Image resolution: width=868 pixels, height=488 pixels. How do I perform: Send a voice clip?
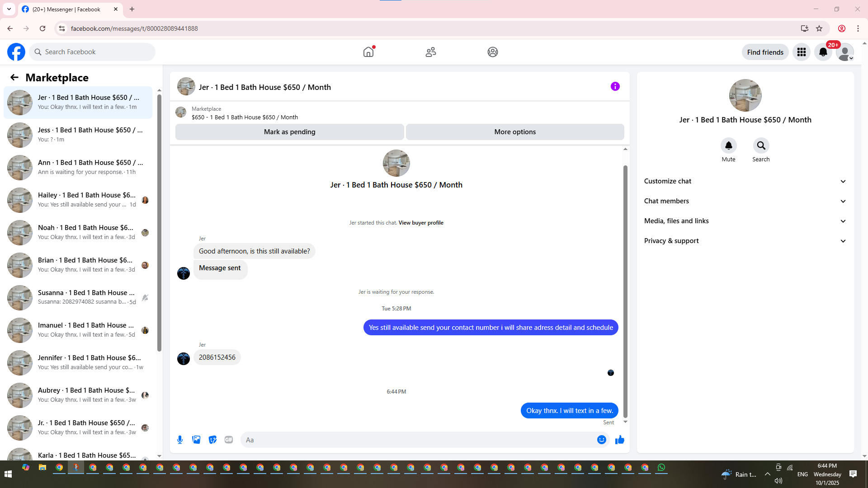coord(180,440)
